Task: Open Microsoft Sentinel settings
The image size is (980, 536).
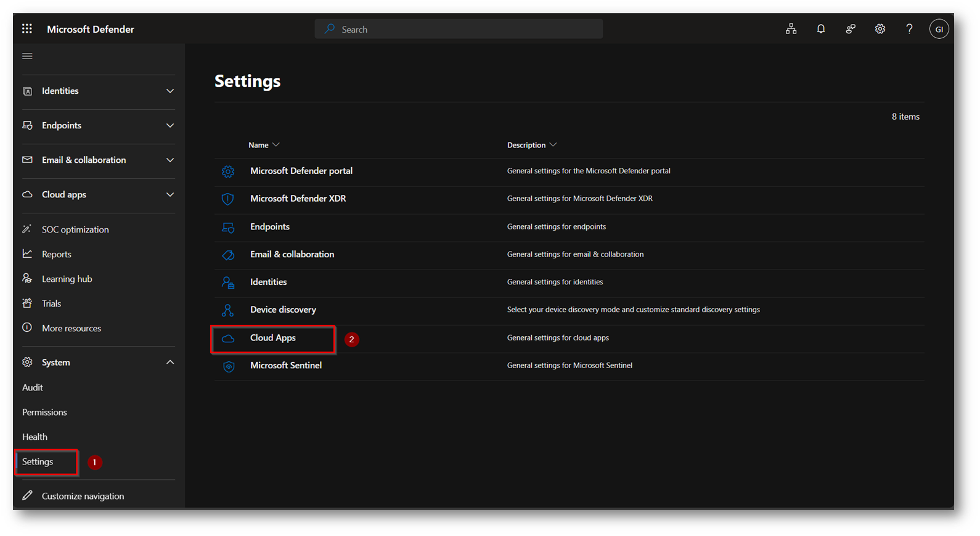Action: [286, 366]
